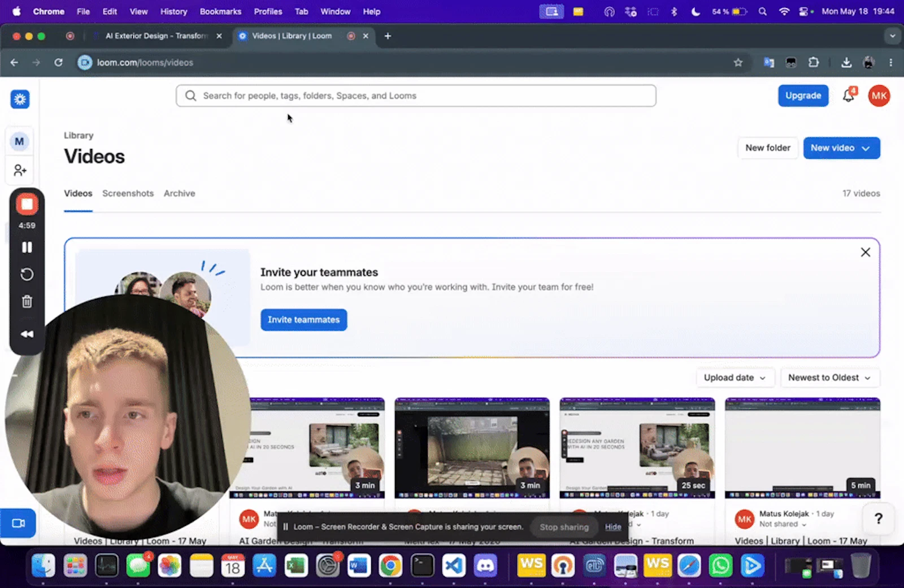Click the 17 videos count text

[861, 193]
